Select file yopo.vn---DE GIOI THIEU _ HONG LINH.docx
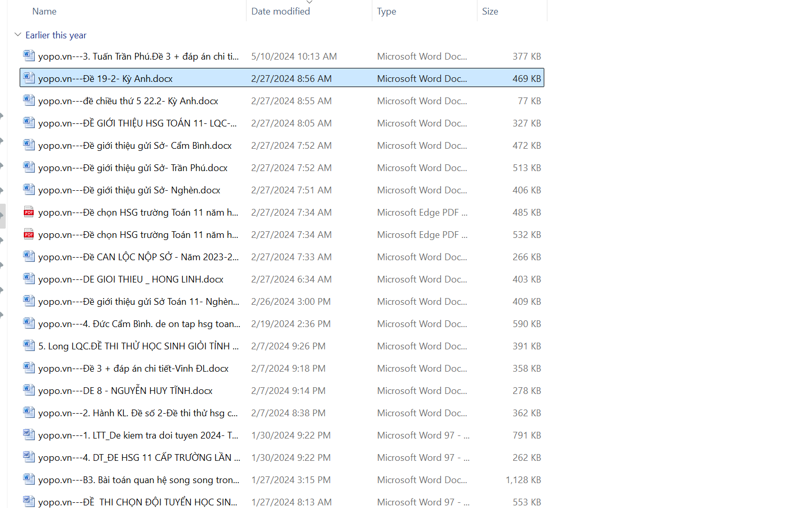Viewport: 812px width, 508px height. pyautogui.click(x=130, y=279)
